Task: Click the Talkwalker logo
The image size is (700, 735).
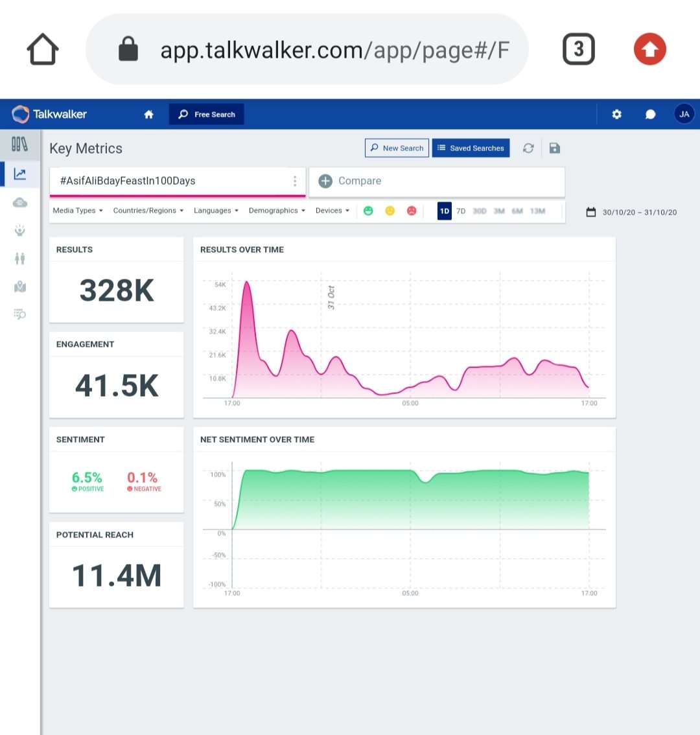Action: pos(49,114)
